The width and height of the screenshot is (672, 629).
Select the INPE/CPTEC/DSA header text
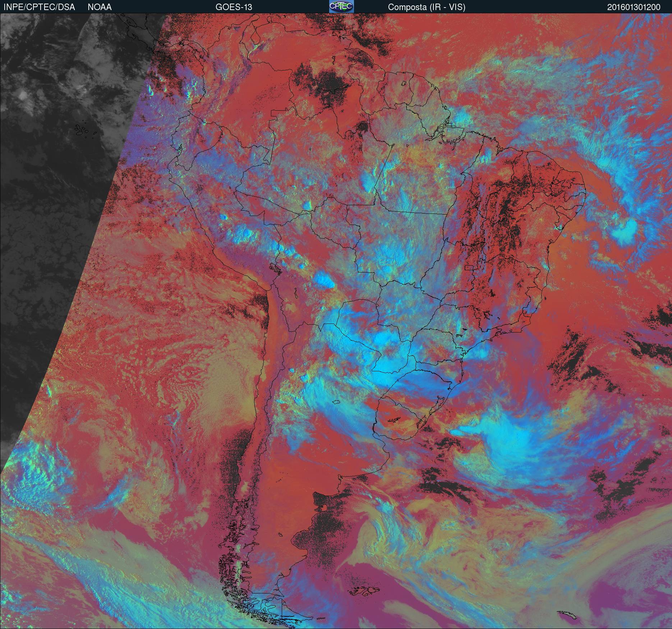(39, 7)
